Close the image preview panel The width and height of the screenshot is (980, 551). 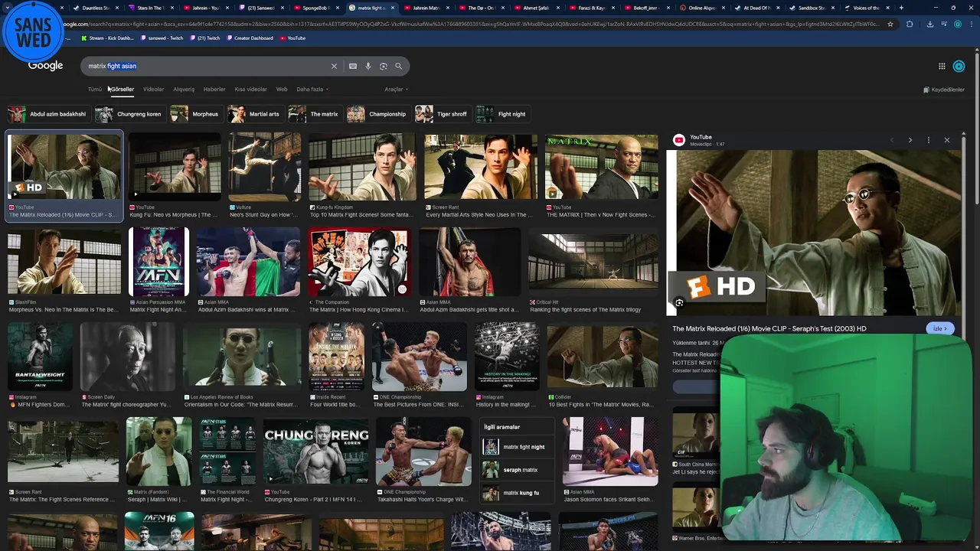946,140
